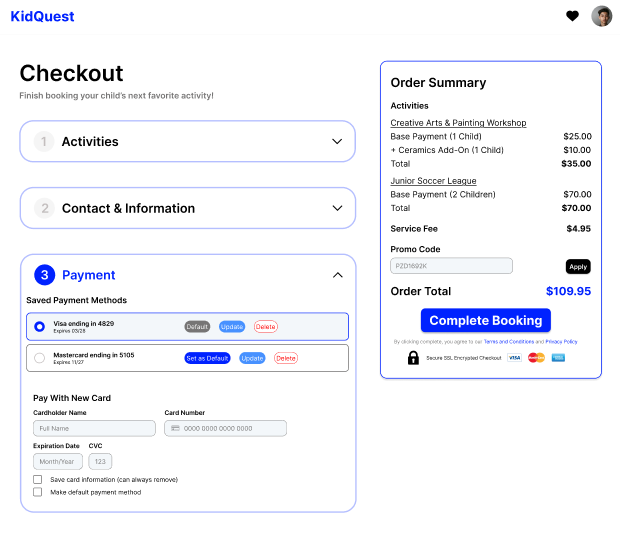Screen dimensions: 620x537
Task: Focus the Promo Code field
Action: tap(451, 266)
